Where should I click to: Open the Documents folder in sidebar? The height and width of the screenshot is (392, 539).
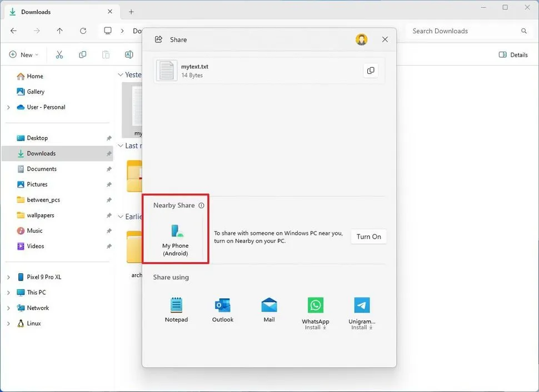[42, 169]
